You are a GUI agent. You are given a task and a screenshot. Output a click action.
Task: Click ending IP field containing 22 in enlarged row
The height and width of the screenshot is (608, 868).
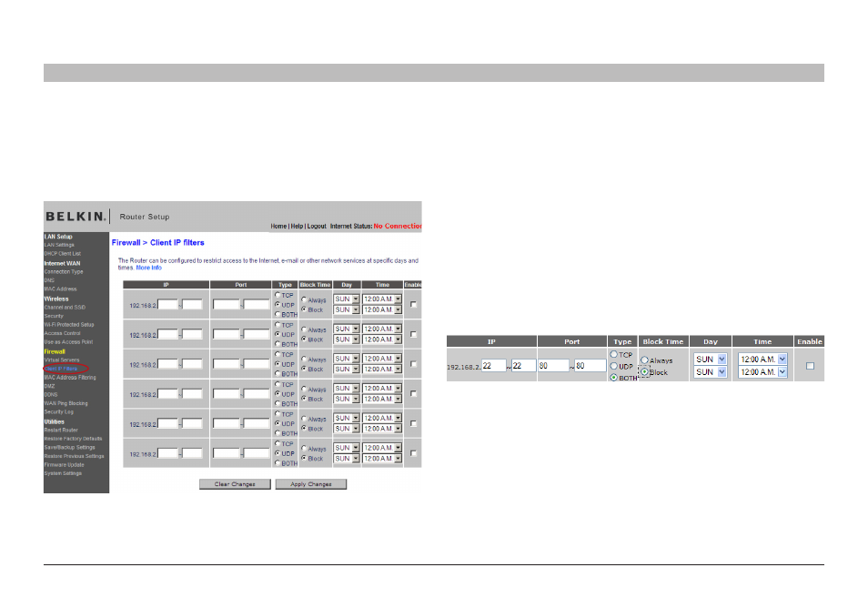524,366
